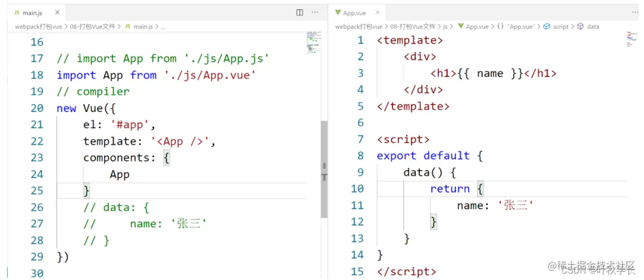Viewport: 644px width, 280px height.
Task: Click '<h1>{{ name }}</h1>' line
Action: click(494, 73)
